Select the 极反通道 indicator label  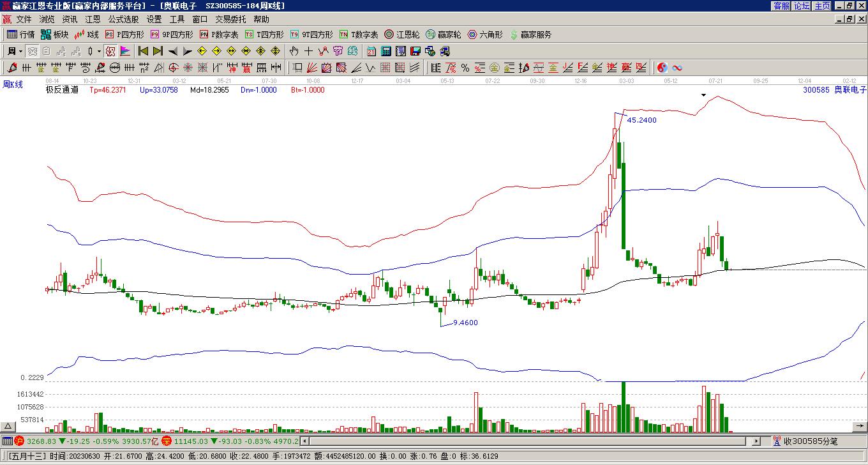point(62,90)
